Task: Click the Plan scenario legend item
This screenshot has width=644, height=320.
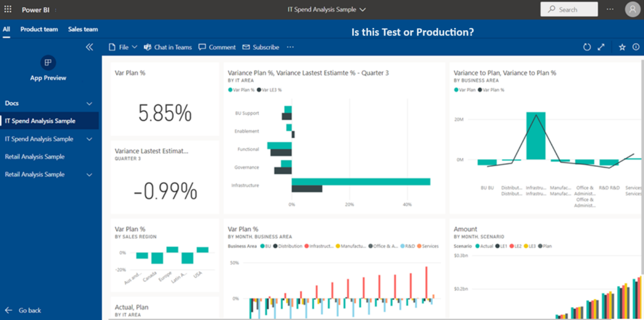Action: (x=545, y=246)
